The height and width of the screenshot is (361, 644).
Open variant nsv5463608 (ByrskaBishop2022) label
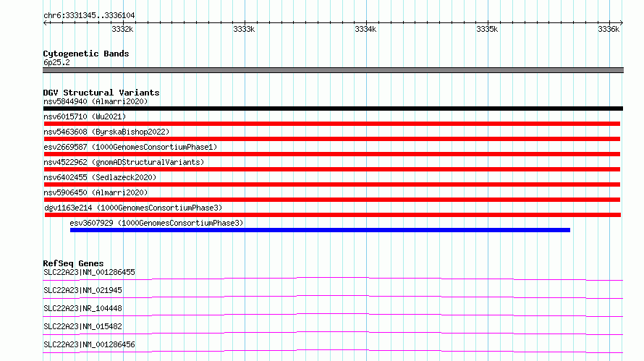click(106, 132)
